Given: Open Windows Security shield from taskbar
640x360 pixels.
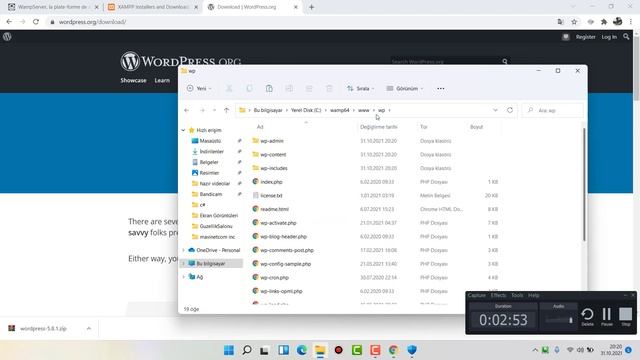Looking at the screenshot, I should [412, 350].
